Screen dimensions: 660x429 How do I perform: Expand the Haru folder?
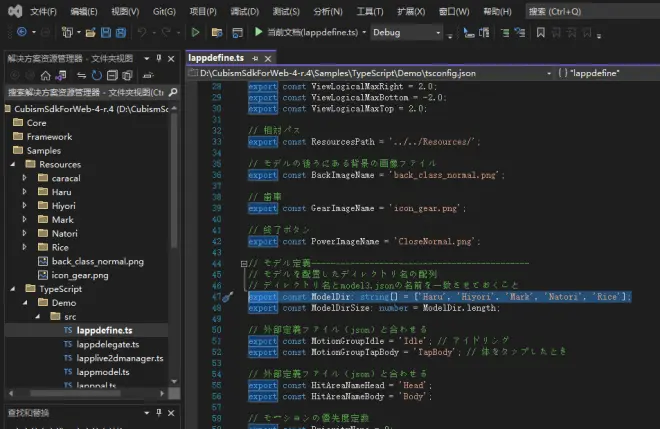click(x=24, y=192)
